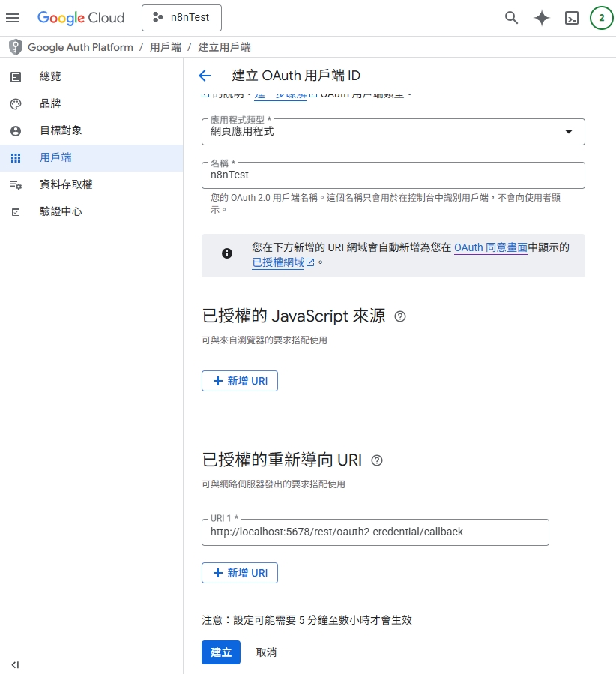Image resolution: width=616 pixels, height=674 pixels.
Task: Select 用戶端 in the sidebar
Action: pos(91,157)
